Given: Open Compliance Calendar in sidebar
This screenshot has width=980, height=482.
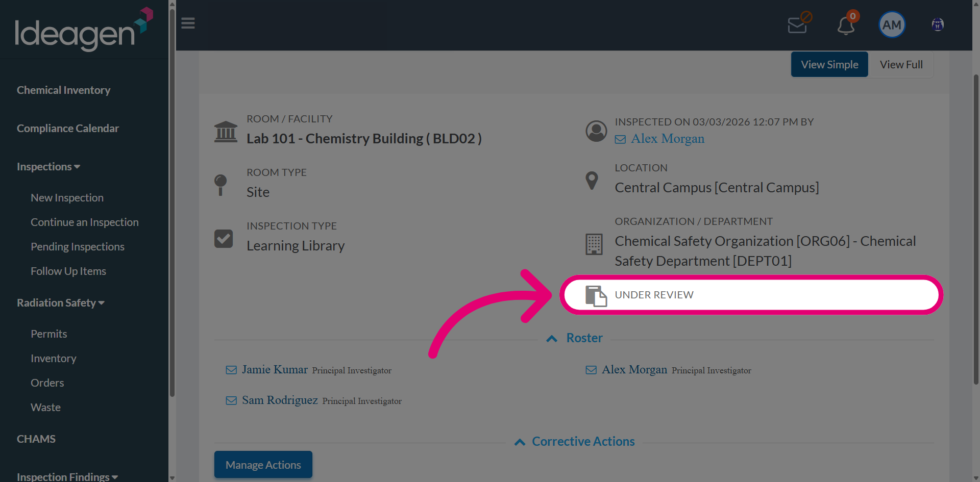Looking at the screenshot, I should click(x=68, y=129).
